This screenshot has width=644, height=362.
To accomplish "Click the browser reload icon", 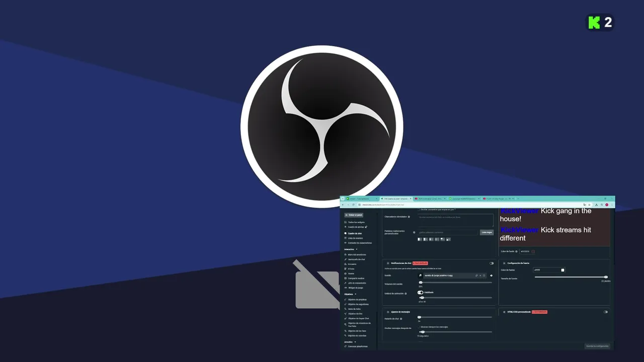I will tap(353, 205).
